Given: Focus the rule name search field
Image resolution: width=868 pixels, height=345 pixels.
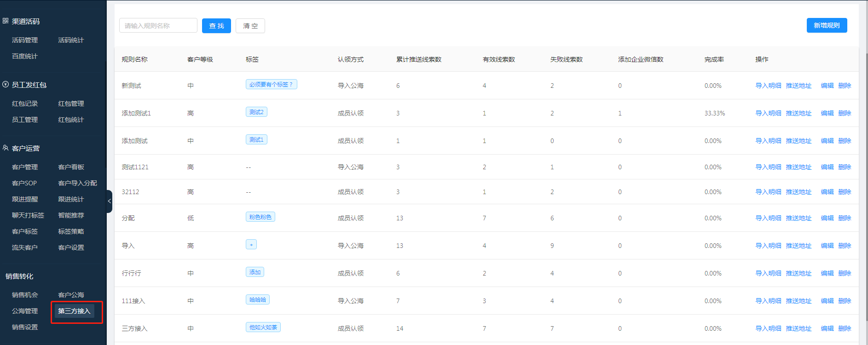Looking at the screenshot, I should click(x=158, y=26).
